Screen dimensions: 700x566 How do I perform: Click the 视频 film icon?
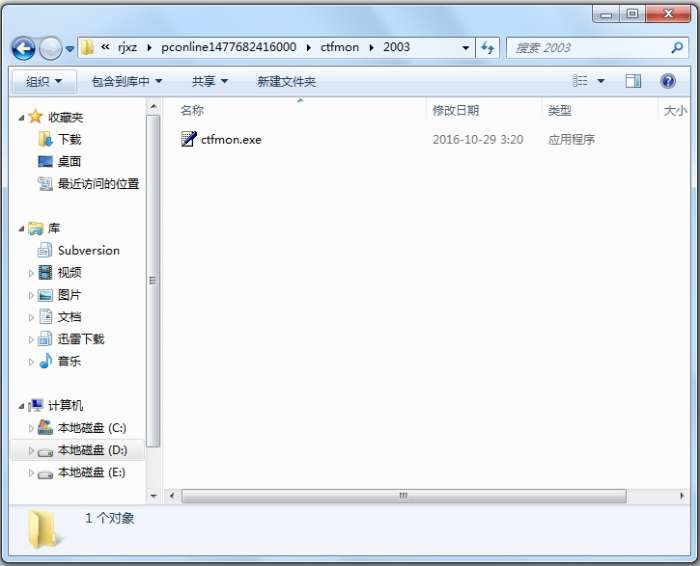coord(45,272)
